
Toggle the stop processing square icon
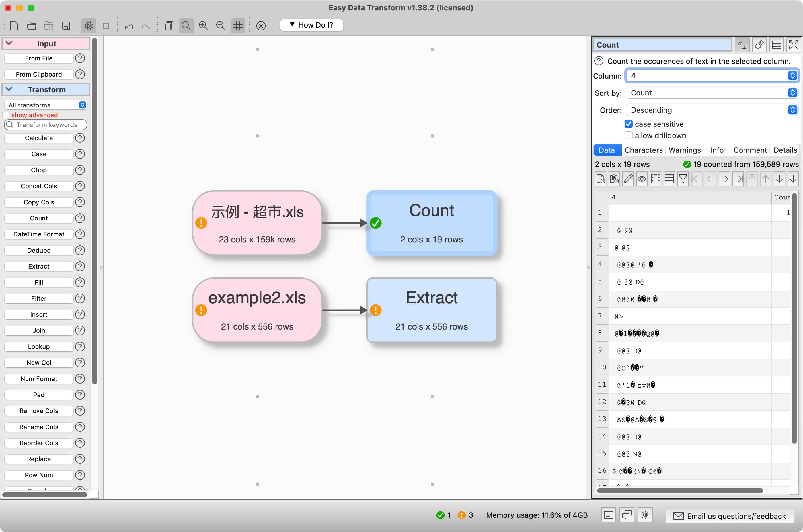click(106, 26)
